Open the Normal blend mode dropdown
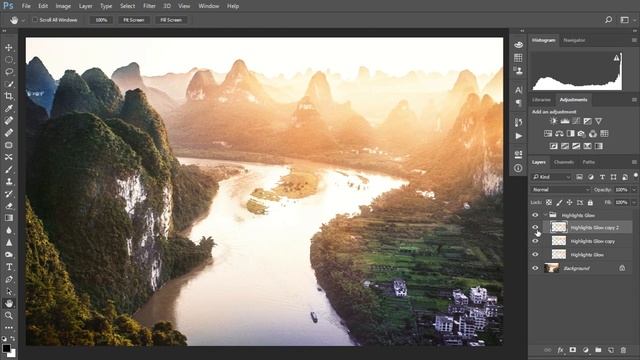The height and width of the screenshot is (360, 640). [x=561, y=190]
